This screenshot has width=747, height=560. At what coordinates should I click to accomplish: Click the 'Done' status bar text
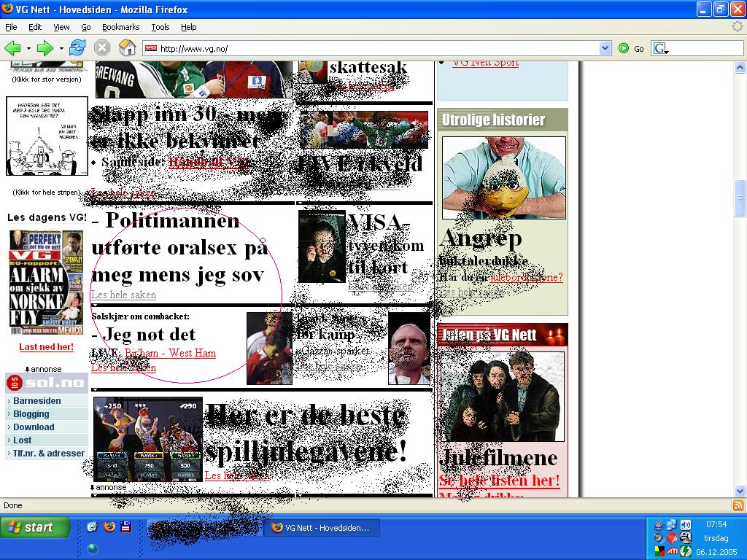13,505
